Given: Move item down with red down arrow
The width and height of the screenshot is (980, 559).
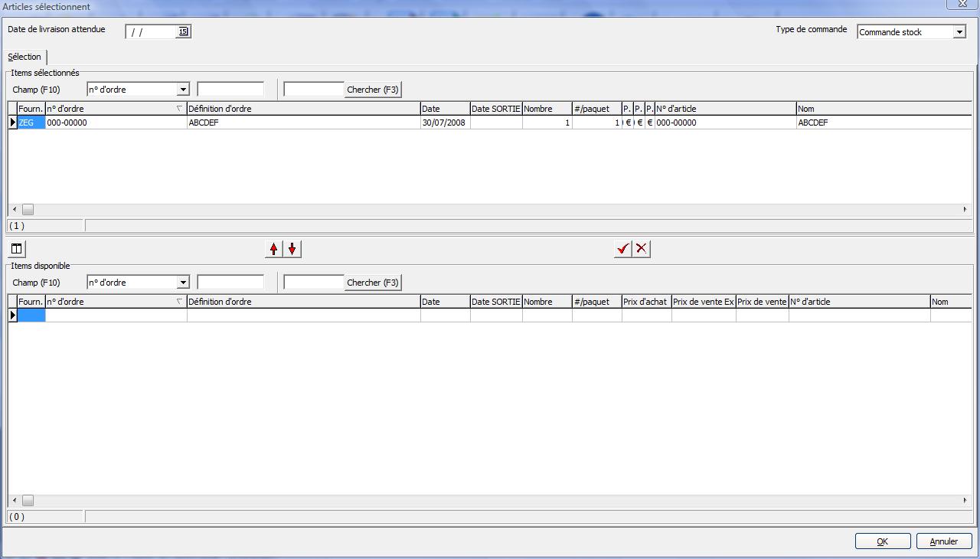Looking at the screenshot, I should 292,249.
